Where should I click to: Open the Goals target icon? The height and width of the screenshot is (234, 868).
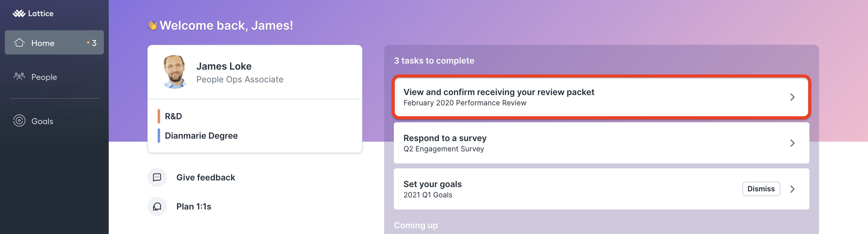click(19, 120)
